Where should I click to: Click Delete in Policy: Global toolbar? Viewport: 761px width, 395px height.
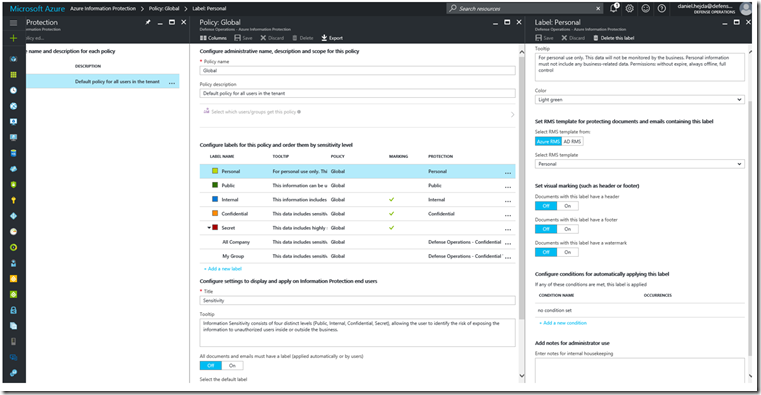click(302, 38)
